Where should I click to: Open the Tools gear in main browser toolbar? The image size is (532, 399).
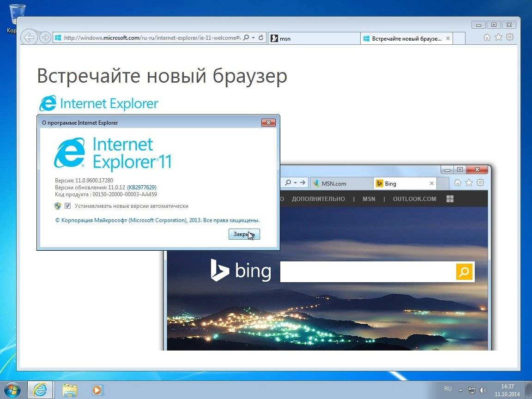[x=510, y=37]
